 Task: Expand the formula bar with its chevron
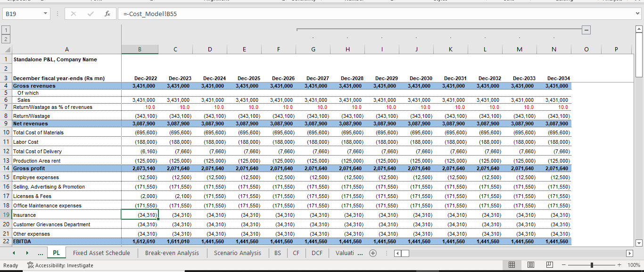coord(637,13)
